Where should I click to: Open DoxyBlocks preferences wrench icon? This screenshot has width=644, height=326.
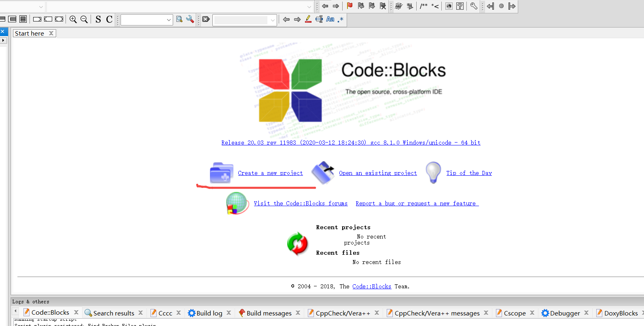(x=474, y=6)
